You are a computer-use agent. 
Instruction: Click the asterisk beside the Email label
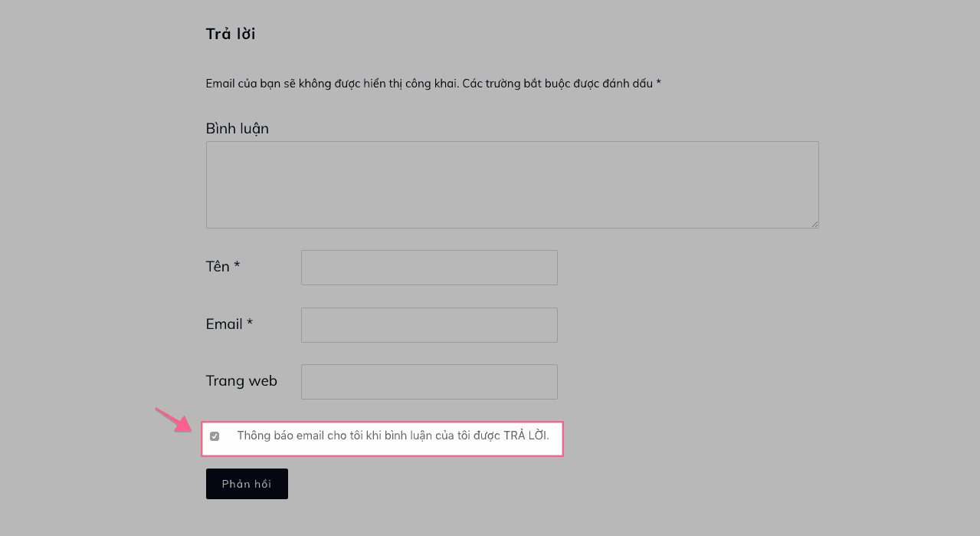click(x=250, y=323)
